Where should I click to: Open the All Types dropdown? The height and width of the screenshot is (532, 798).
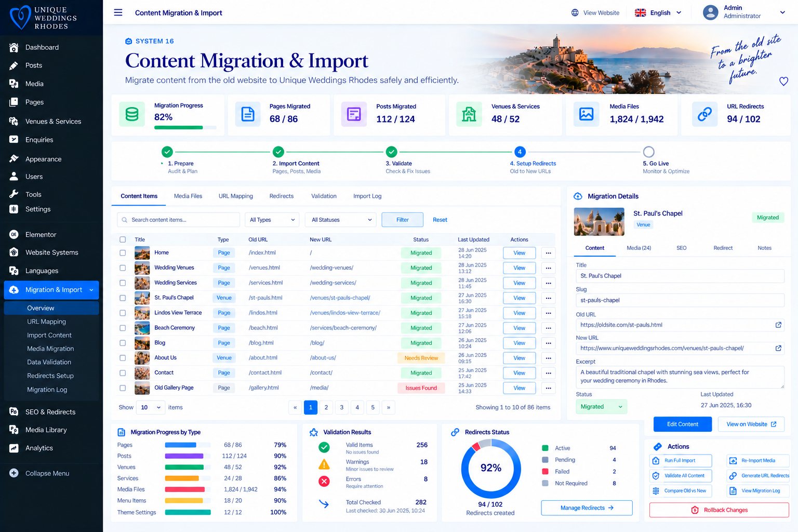(272, 220)
